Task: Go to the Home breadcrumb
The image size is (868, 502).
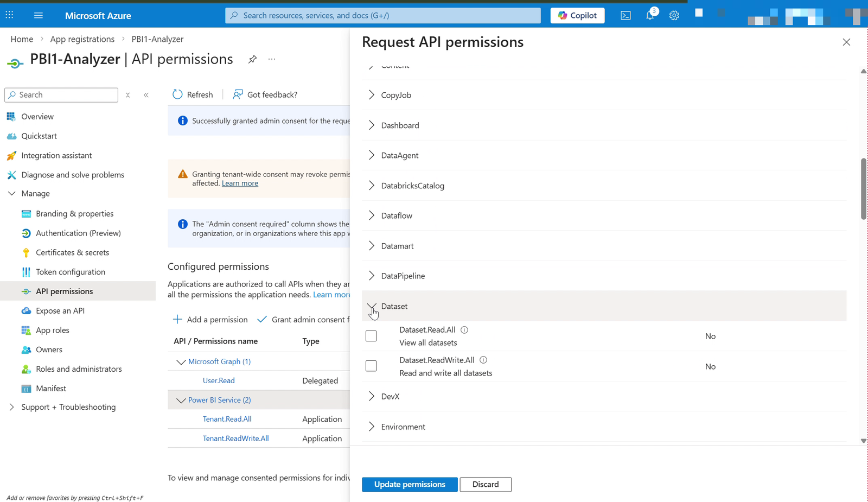Action: coord(22,39)
